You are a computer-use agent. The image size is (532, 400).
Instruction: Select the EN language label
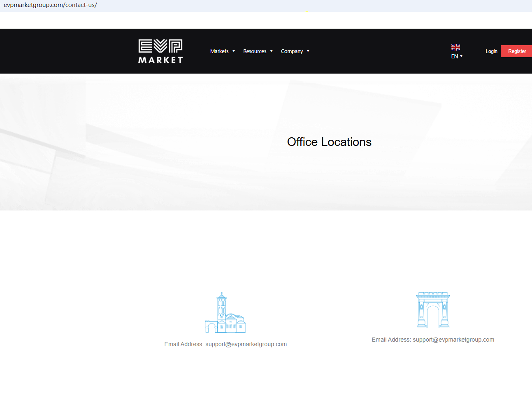pos(455,56)
